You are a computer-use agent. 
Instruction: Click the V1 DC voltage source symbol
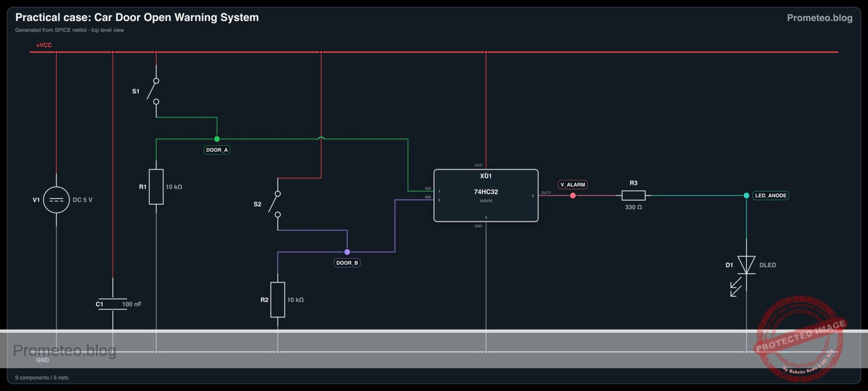pyautogui.click(x=56, y=200)
